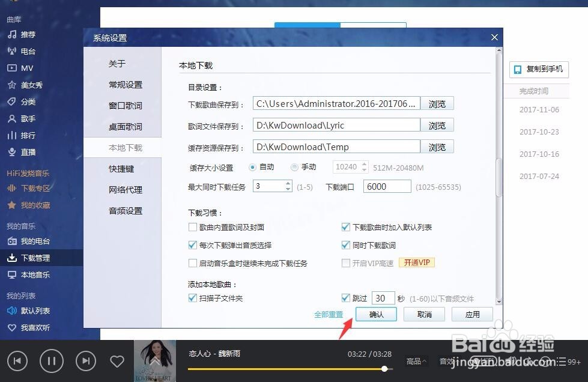Click 全部重置 reset link

coord(329,315)
